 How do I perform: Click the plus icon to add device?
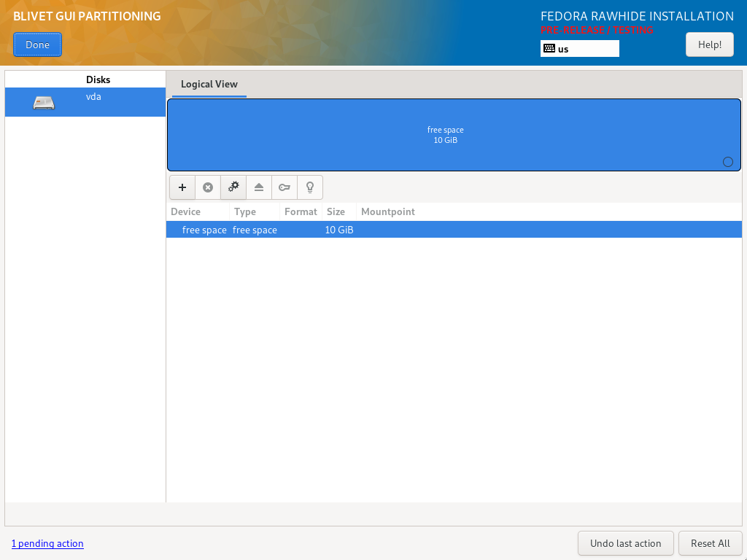[x=182, y=187]
